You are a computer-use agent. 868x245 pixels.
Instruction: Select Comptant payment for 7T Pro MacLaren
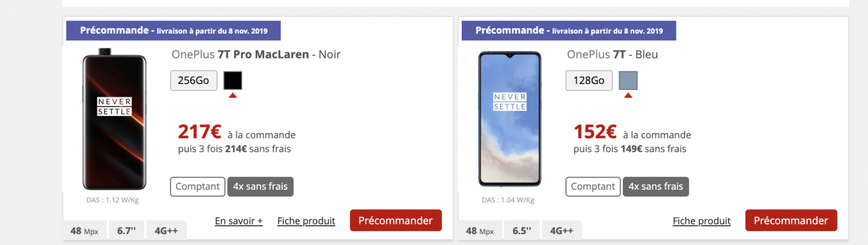click(x=197, y=186)
